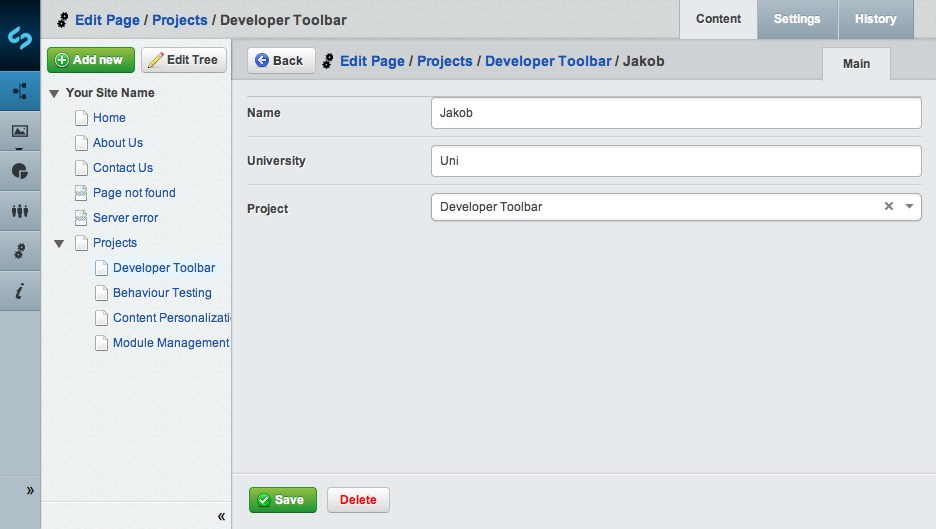
Task: Select Behaviour Testing page in tree
Action: coord(162,293)
